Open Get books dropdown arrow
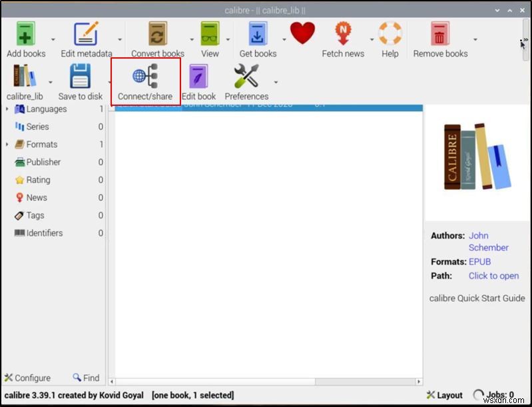The width and height of the screenshot is (532, 407). pyautogui.click(x=284, y=39)
